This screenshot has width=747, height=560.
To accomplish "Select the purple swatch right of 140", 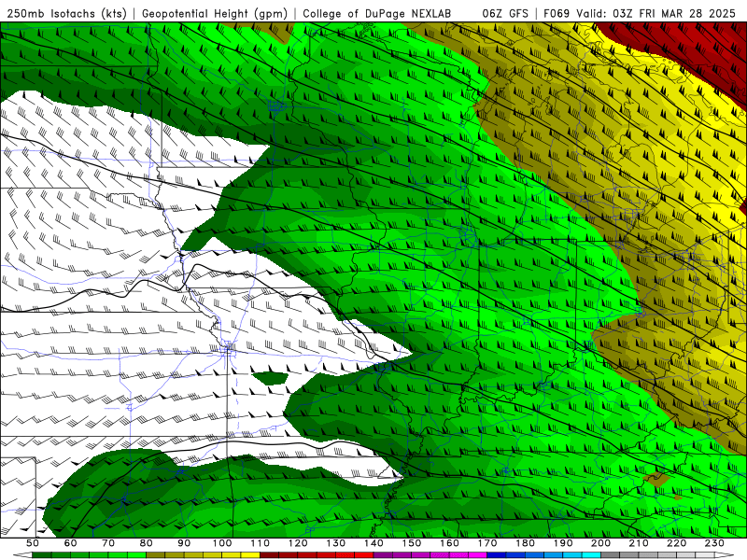I will pyautogui.click(x=383, y=555).
